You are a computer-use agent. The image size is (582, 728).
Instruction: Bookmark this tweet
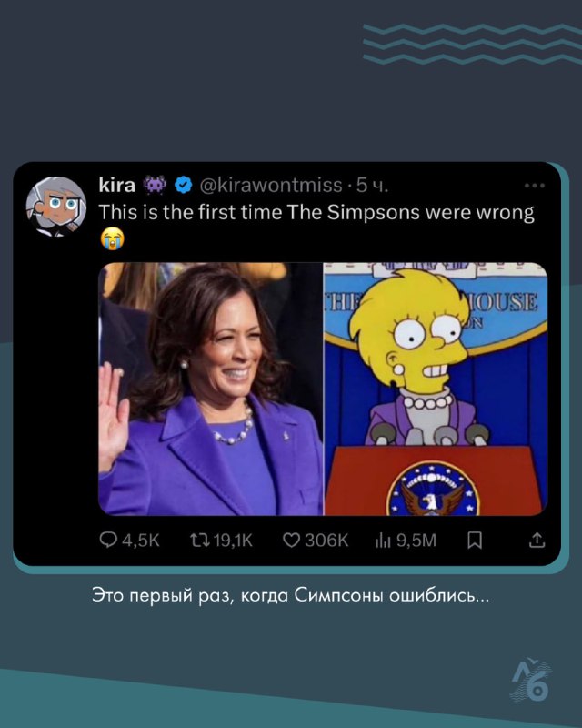[x=475, y=540]
